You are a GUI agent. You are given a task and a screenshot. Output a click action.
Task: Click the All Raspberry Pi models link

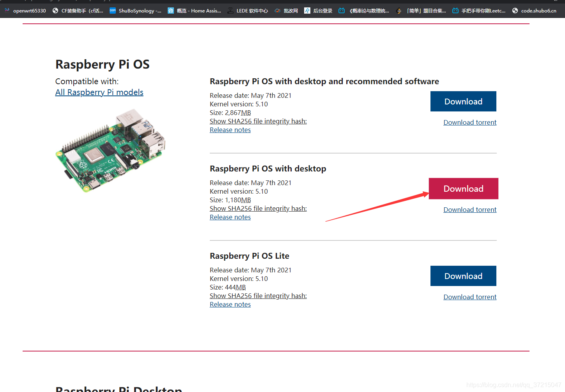pyautogui.click(x=99, y=92)
